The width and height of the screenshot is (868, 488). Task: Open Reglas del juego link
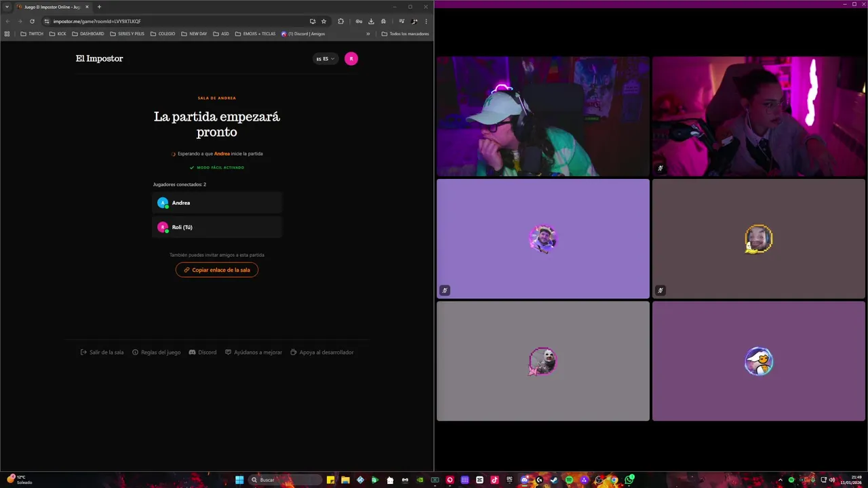pos(157,352)
